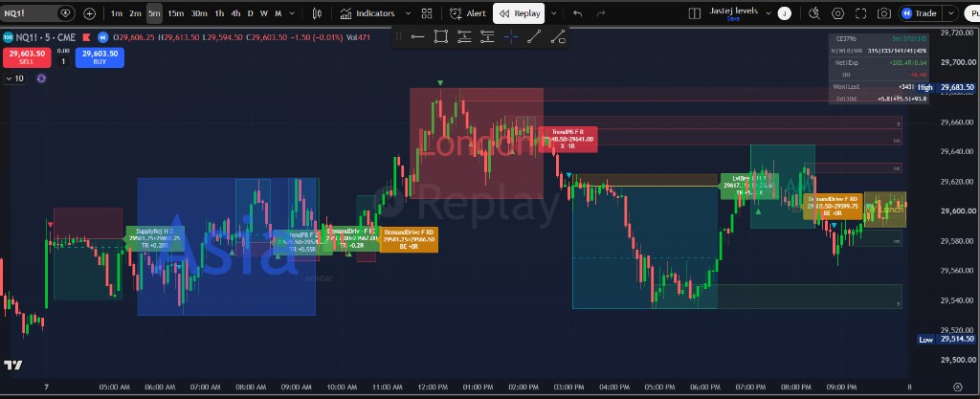Switch to the 1m timeframe
980x399 pixels.
[x=116, y=13]
